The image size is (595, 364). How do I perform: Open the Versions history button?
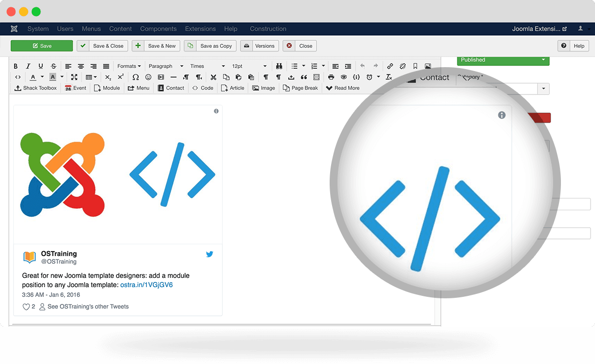pyautogui.click(x=260, y=46)
